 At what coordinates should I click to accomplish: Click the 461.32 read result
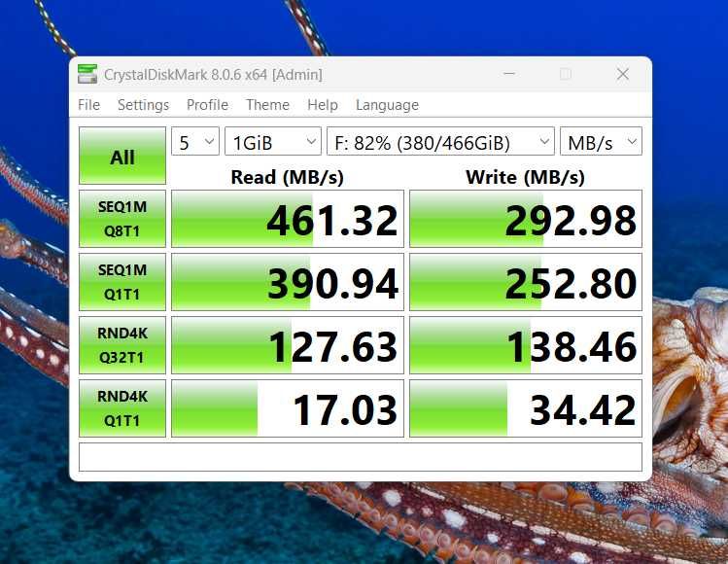coord(288,219)
